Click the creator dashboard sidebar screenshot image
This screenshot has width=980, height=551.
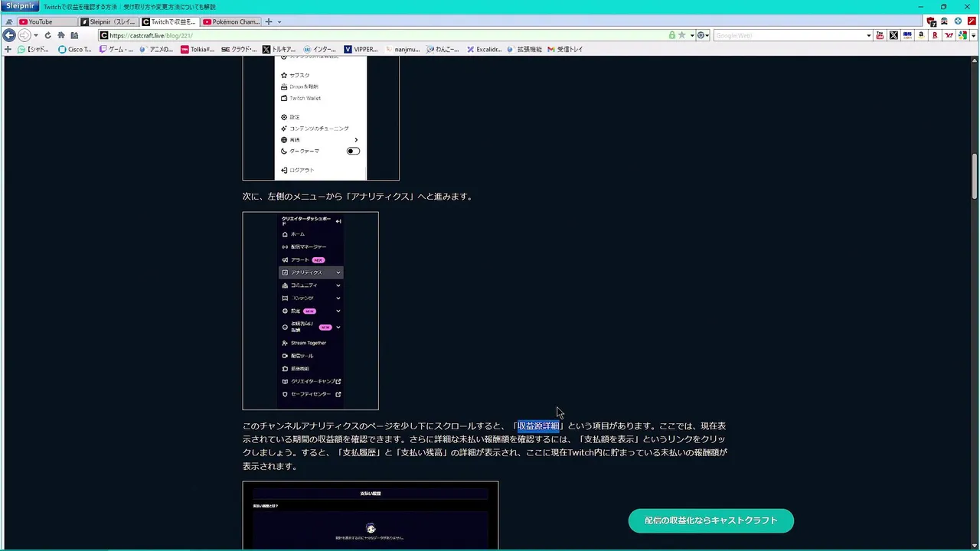click(310, 311)
